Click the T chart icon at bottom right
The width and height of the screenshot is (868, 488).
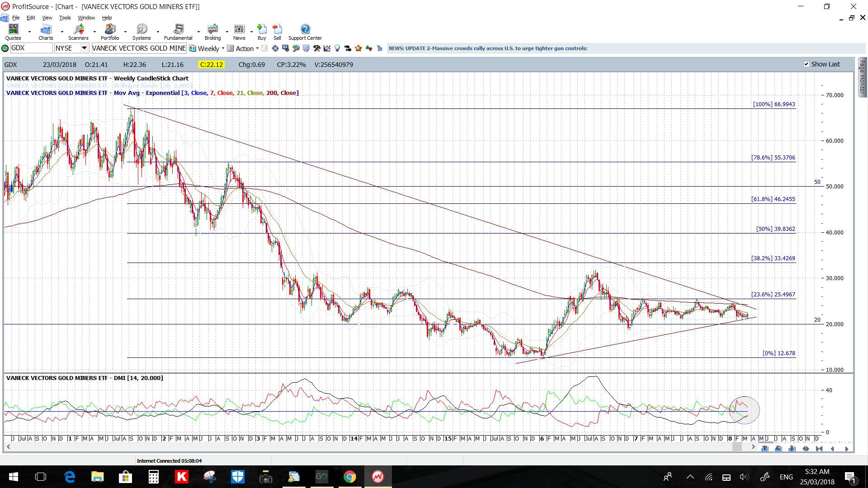click(x=764, y=449)
